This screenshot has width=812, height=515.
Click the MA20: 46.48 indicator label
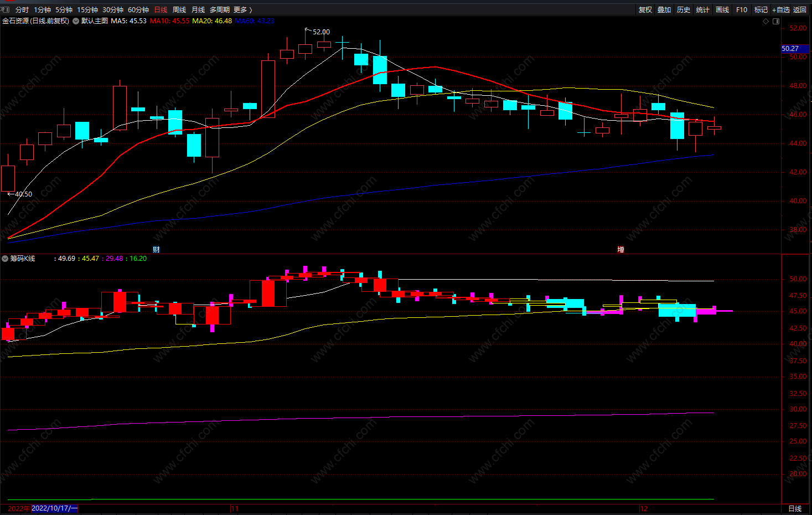click(212, 21)
